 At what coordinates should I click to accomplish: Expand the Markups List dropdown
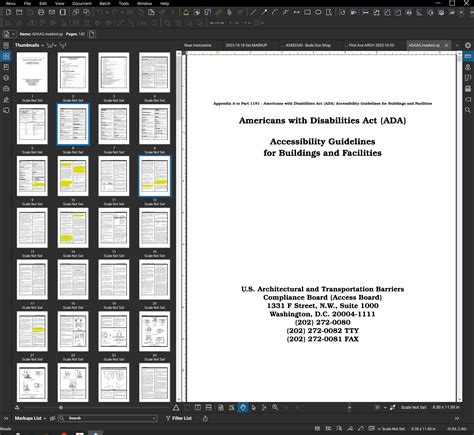click(x=45, y=418)
